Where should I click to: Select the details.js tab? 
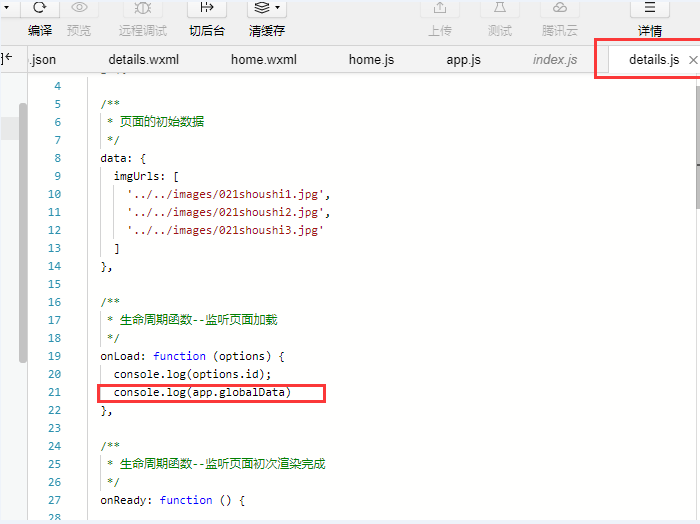[x=654, y=59]
